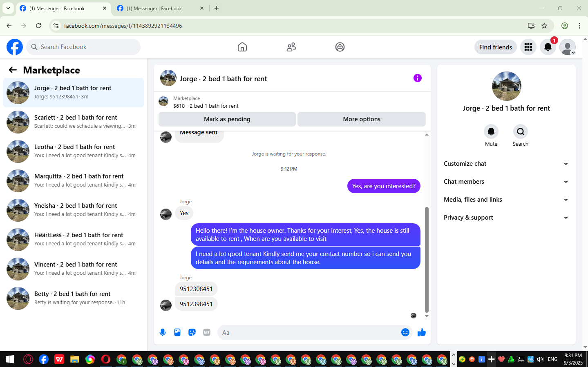
Task: Open File Explorer from the taskbar
Action: (x=74, y=359)
